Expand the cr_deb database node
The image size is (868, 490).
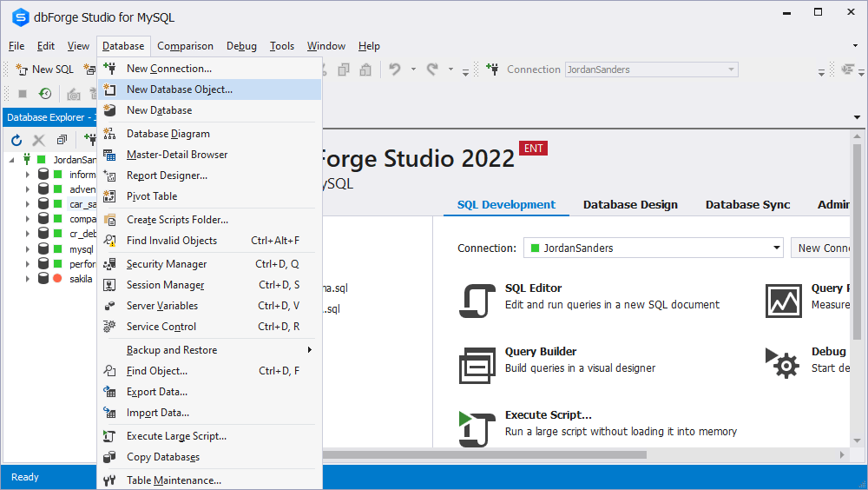click(27, 234)
